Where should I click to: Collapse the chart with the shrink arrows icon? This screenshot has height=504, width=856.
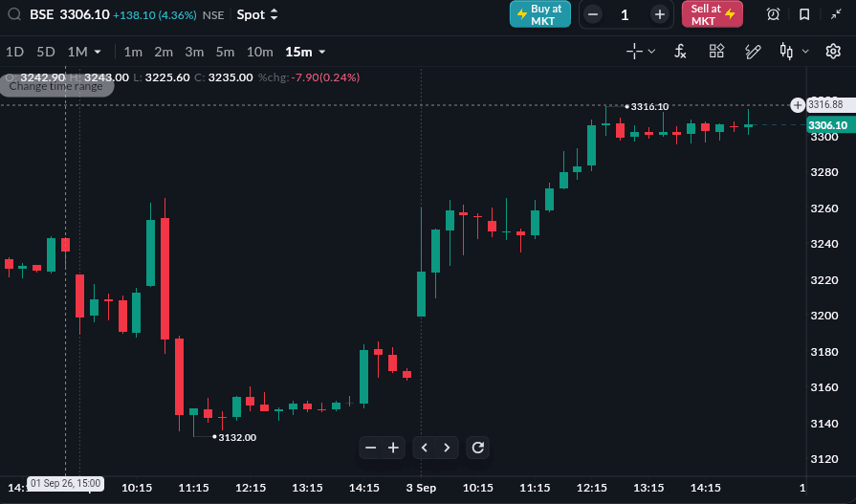(836, 14)
